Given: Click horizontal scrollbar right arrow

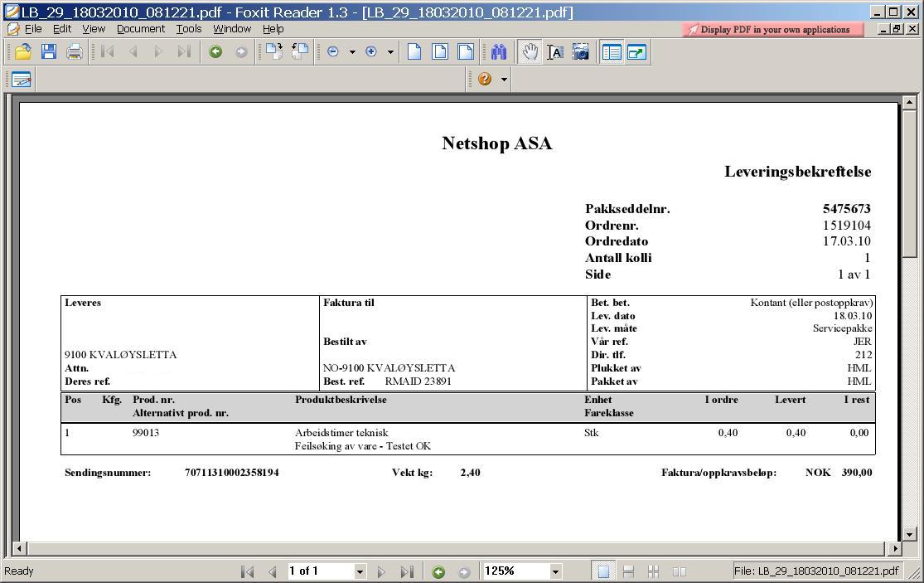Looking at the screenshot, I should click(x=895, y=548).
